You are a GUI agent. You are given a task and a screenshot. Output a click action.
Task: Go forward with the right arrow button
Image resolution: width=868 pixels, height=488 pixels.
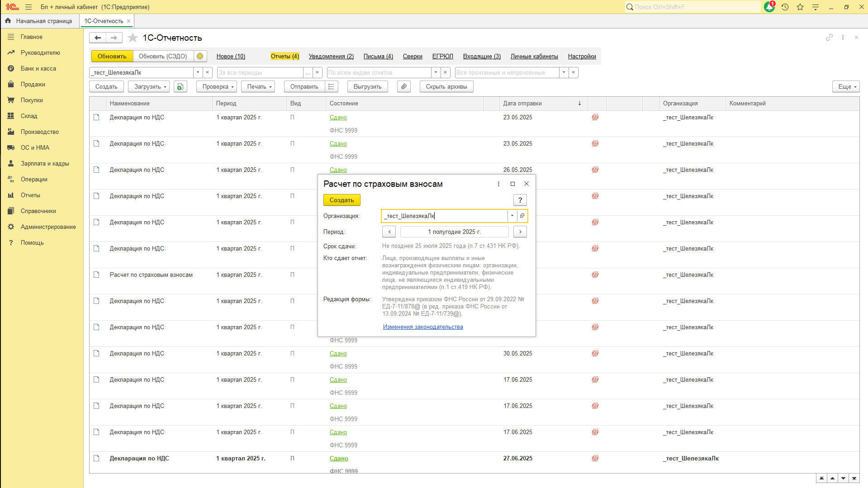[114, 38]
